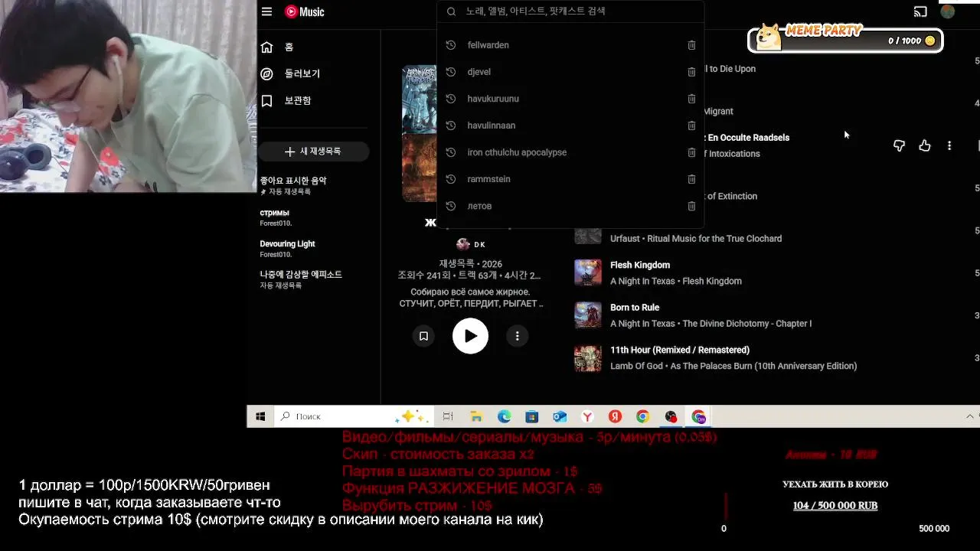Delete havukuruunu from search history
Screen dimensions: 980x551
point(691,99)
